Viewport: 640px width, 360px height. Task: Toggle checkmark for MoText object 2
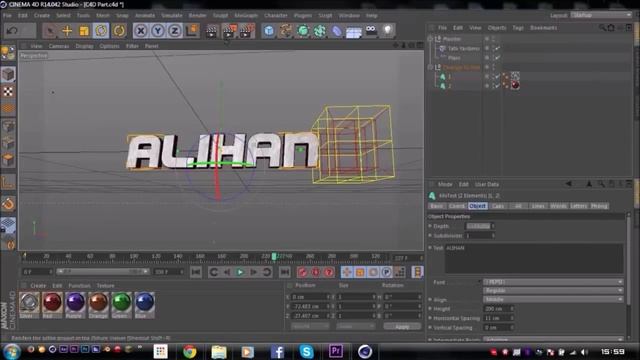497,86
